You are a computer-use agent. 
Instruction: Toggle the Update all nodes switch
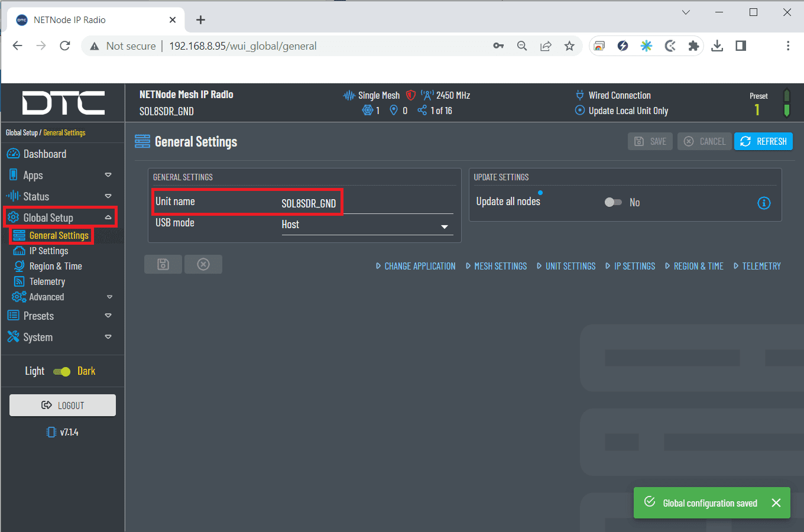pos(613,202)
